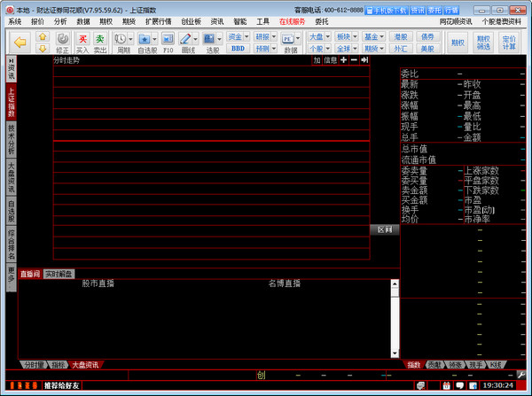Select the 大盘资讯 bottom tab
Screen dimensions: 532x396
tap(86, 364)
